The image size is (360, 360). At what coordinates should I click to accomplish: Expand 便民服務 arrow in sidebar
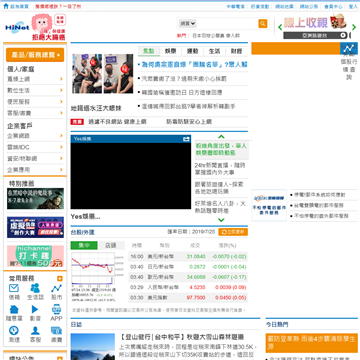tap(61, 102)
